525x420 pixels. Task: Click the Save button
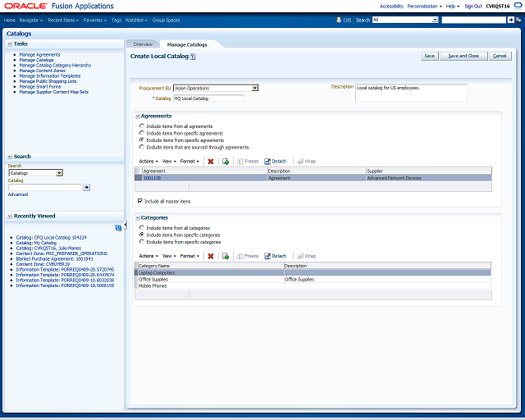tap(430, 56)
